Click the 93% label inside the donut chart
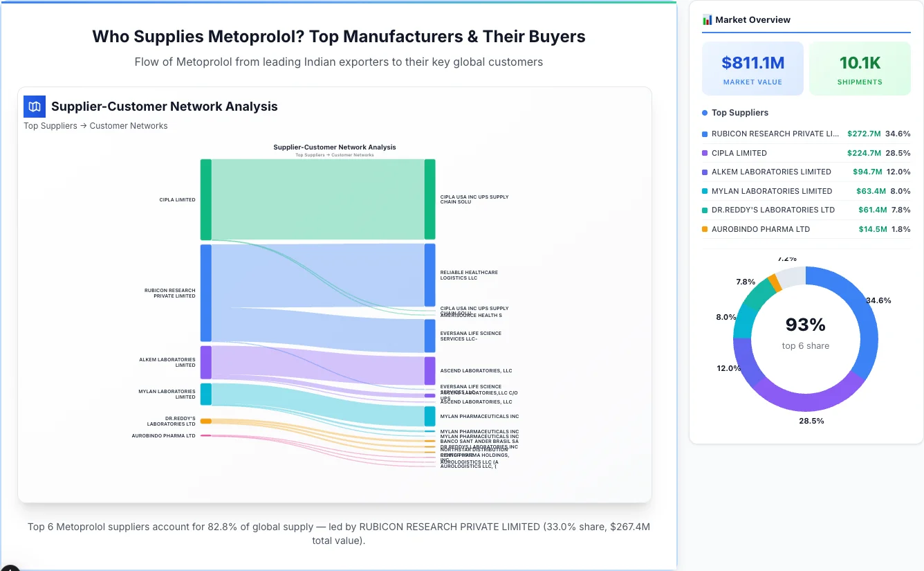 pos(805,324)
